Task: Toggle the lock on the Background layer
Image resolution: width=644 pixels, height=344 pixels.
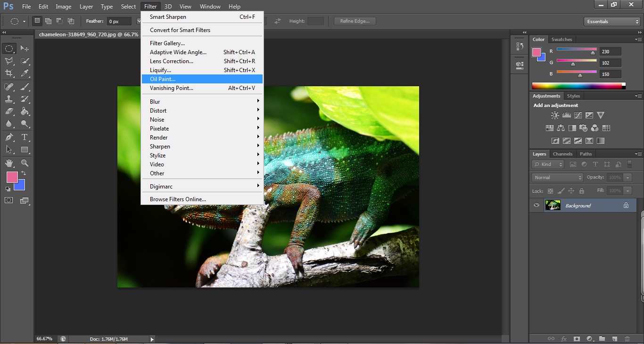Action: (626, 205)
